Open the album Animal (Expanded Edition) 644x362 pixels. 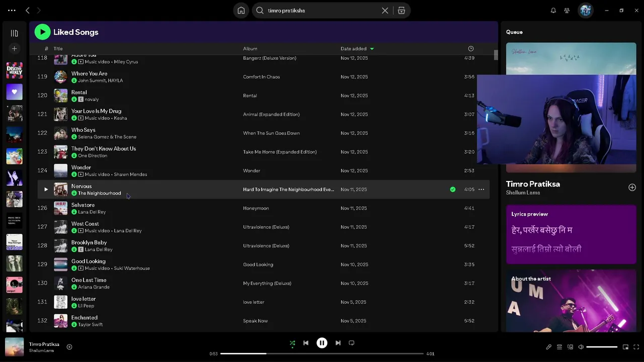(x=271, y=114)
